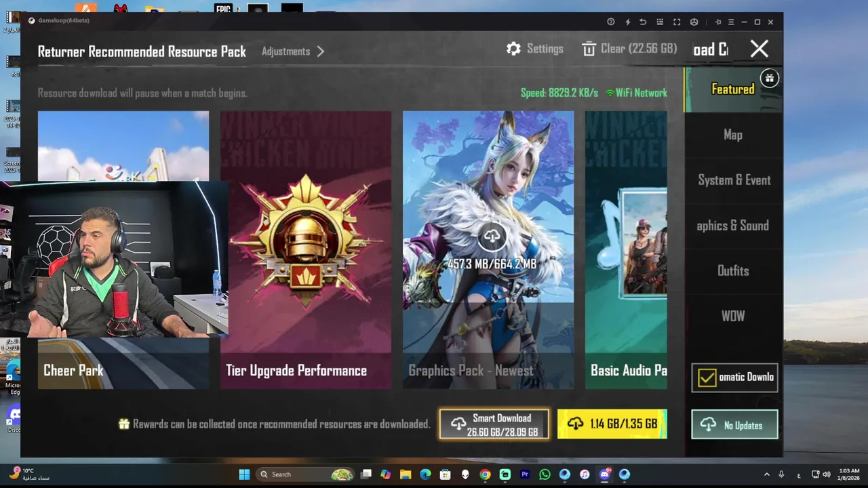Show hidden system tray icons
Screen dimensions: 868x488
(767, 474)
